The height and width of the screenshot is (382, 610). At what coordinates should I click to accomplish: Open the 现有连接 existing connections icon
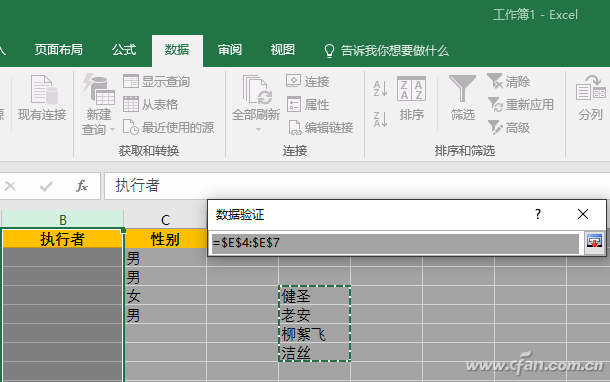[x=44, y=90]
